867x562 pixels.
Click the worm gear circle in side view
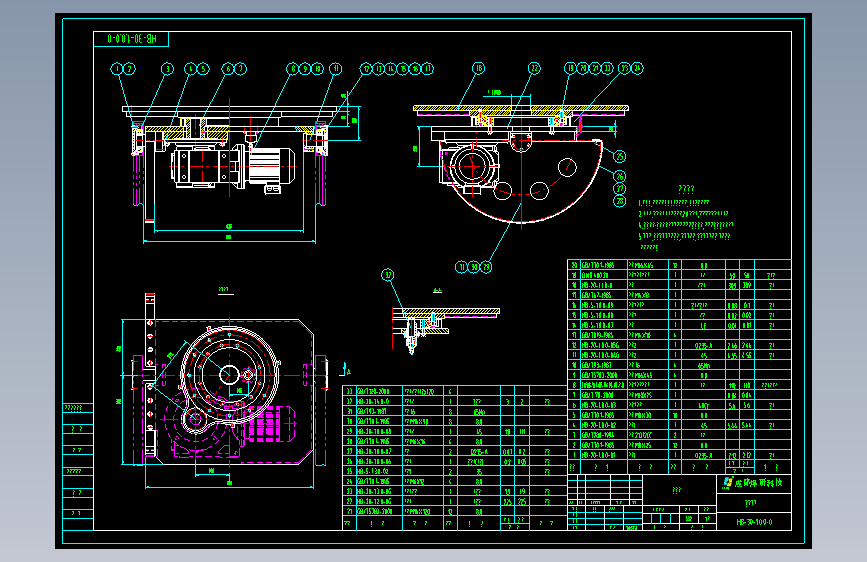pos(472,166)
